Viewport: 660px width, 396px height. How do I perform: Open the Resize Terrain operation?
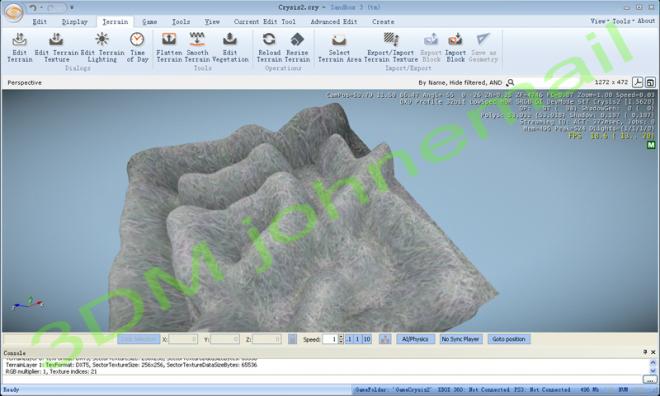297,48
